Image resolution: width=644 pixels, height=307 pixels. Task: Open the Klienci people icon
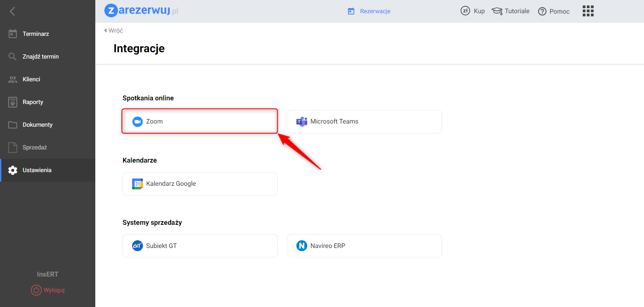click(x=13, y=79)
